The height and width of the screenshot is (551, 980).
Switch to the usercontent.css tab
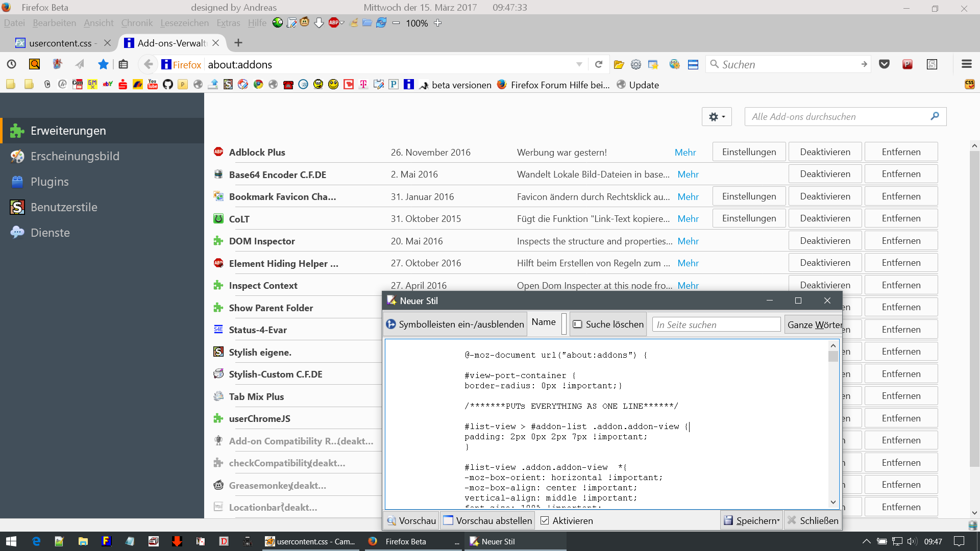60,43
